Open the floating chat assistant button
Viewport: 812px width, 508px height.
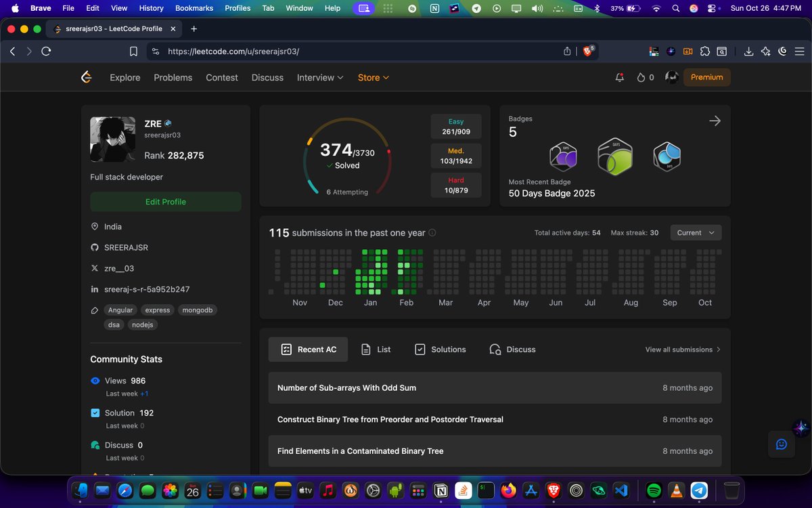click(782, 444)
